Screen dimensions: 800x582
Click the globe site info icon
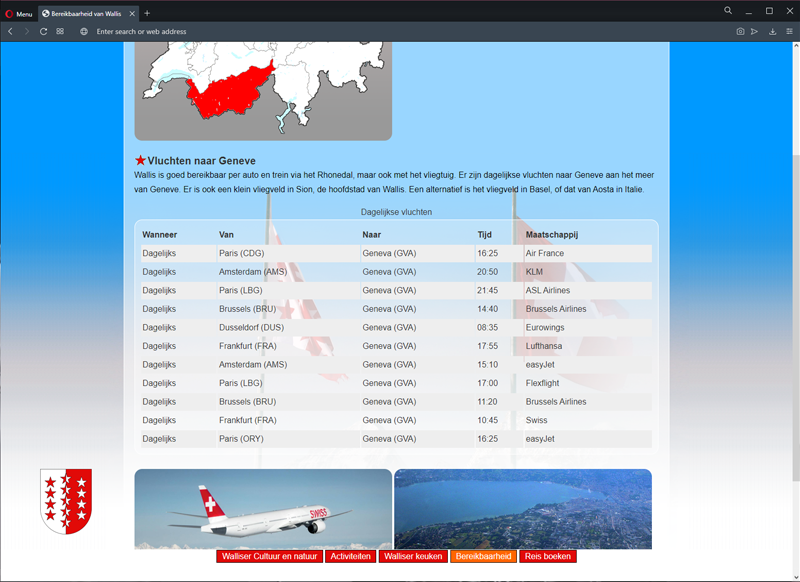84,32
